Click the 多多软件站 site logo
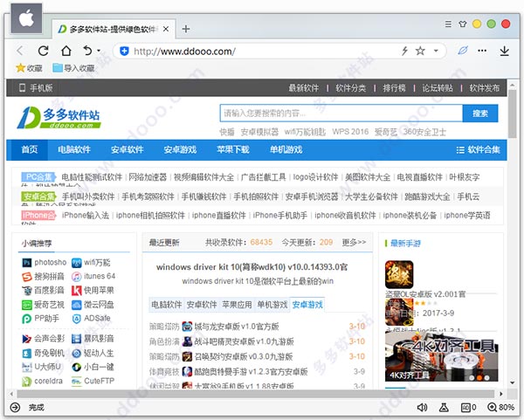 click(x=59, y=118)
